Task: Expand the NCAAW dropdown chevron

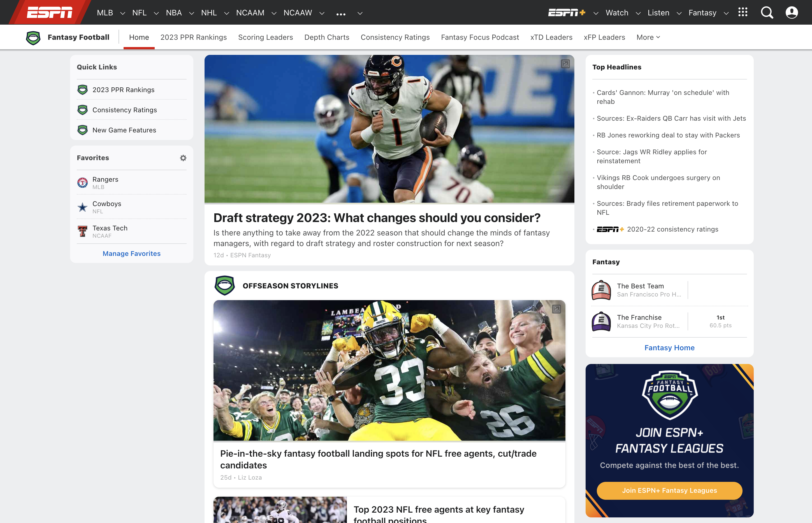Action: point(322,13)
